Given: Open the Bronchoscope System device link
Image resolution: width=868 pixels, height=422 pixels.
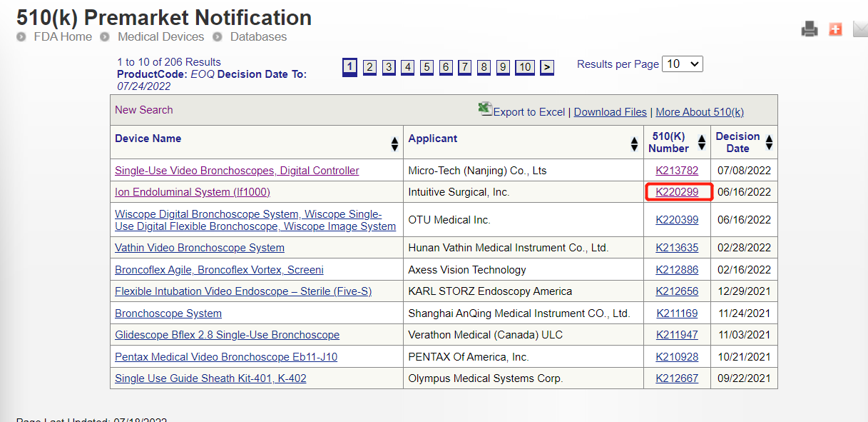Looking at the screenshot, I should click(168, 313).
